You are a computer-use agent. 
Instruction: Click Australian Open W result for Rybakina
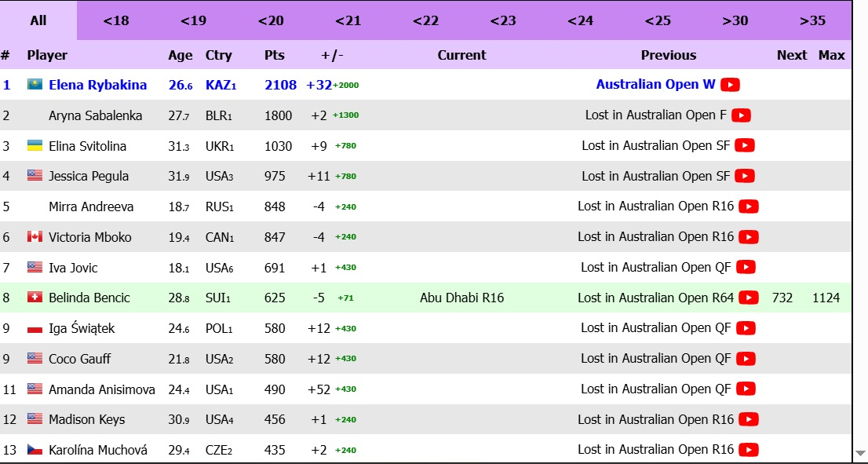[x=655, y=85]
